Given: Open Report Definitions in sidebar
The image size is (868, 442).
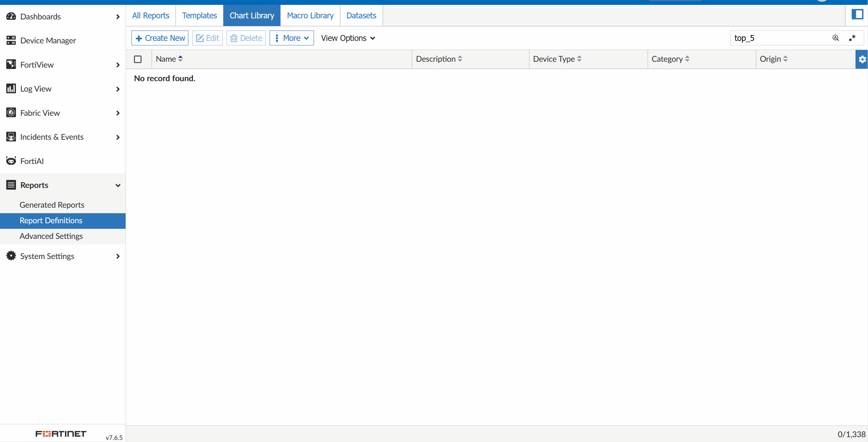Looking at the screenshot, I should tap(63, 221).
